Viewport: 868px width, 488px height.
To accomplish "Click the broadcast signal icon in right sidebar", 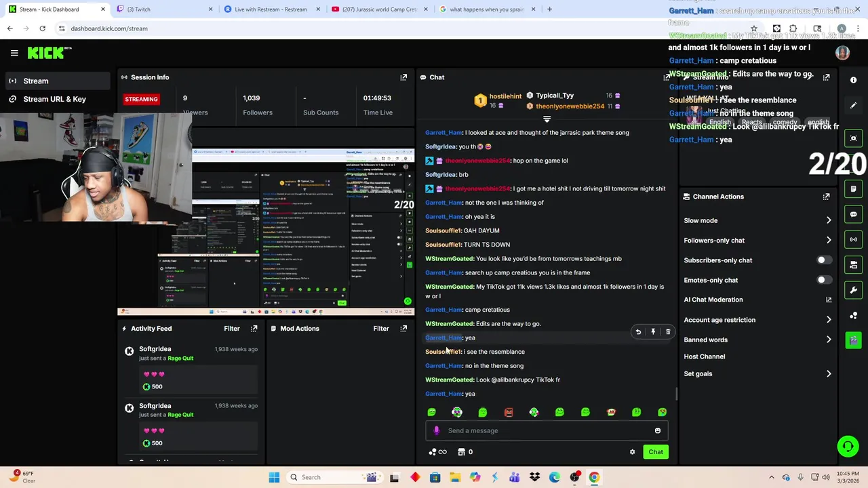I will pos(854,239).
